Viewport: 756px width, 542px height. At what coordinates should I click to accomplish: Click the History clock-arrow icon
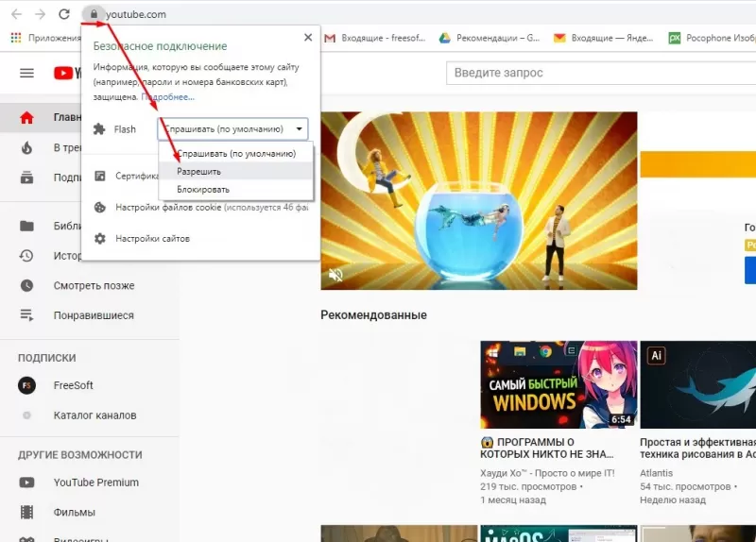pos(26,256)
